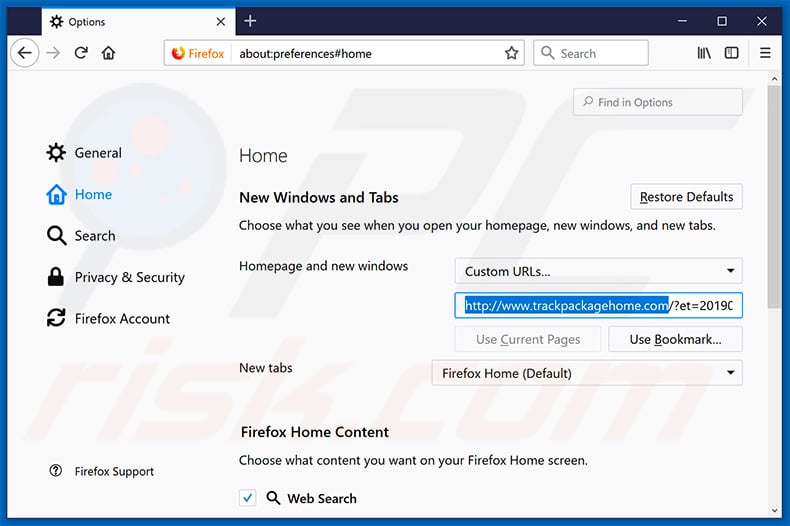Image resolution: width=790 pixels, height=526 pixels.
Task: Click the magnifier icon in Search box
Action: click(x=548, y=53)
